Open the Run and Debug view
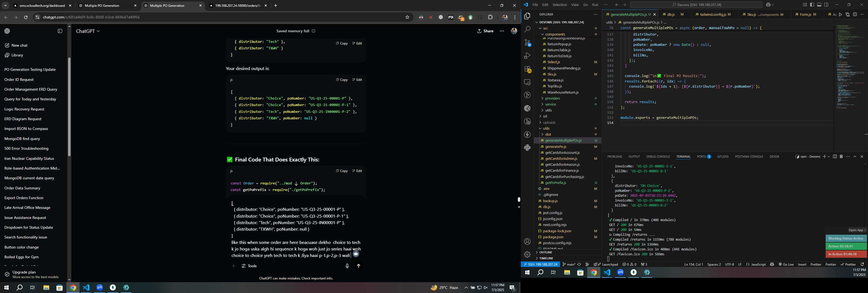868x293 pixels. (527, 56)
